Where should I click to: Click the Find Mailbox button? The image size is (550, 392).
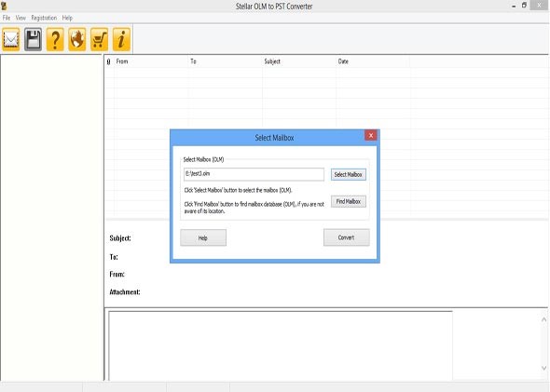pos(349,201)
